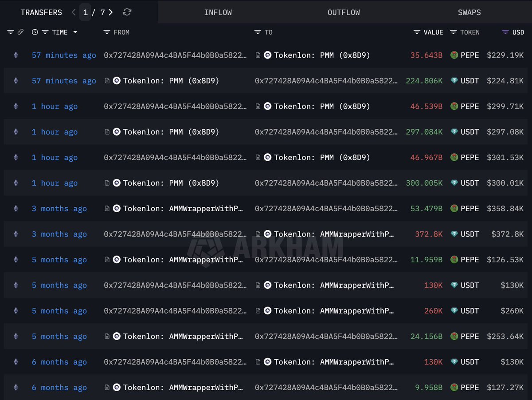Click PEPE token icon in 46.539B row
The width and height of the screenshot is (532, 400).
[x=454, y=106]
